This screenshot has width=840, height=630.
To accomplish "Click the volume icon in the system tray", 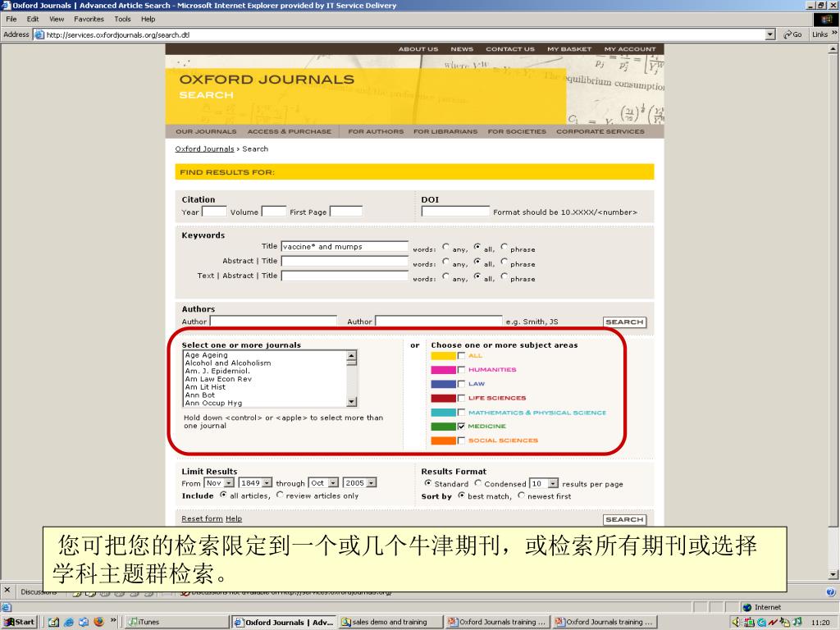I will point(735,622).
